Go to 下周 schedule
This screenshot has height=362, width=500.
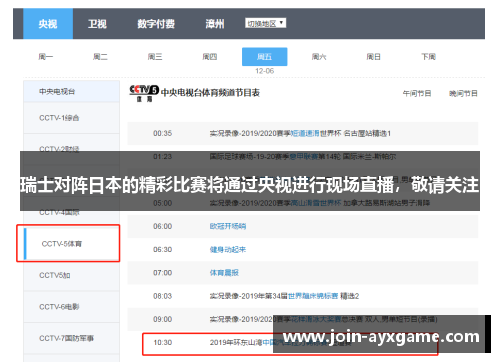pos(428,57)
